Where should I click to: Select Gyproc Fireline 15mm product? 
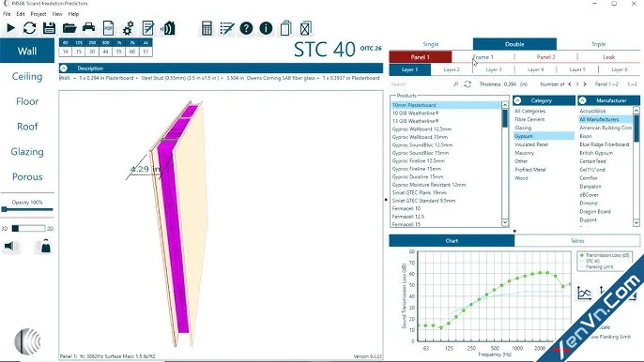click(417, 169)
